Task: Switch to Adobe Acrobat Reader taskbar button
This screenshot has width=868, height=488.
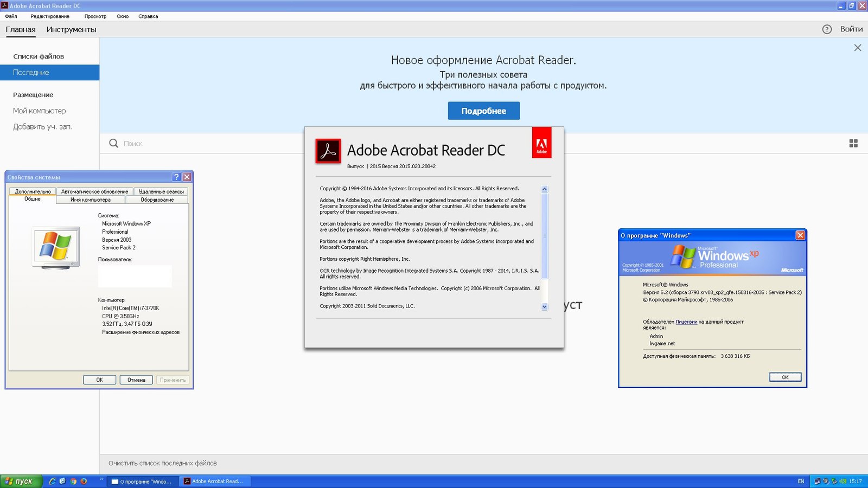Action: click(x=215, y=481)
